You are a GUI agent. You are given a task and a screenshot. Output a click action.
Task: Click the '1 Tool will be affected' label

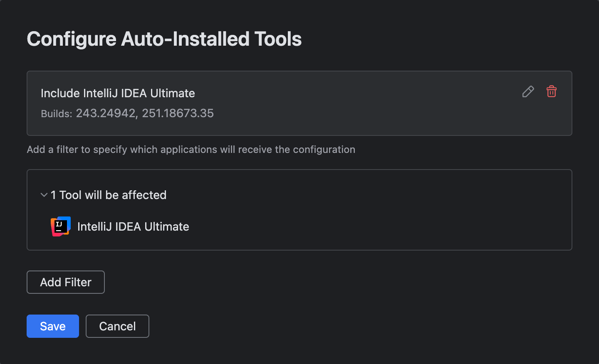click(x=109, y=195)
